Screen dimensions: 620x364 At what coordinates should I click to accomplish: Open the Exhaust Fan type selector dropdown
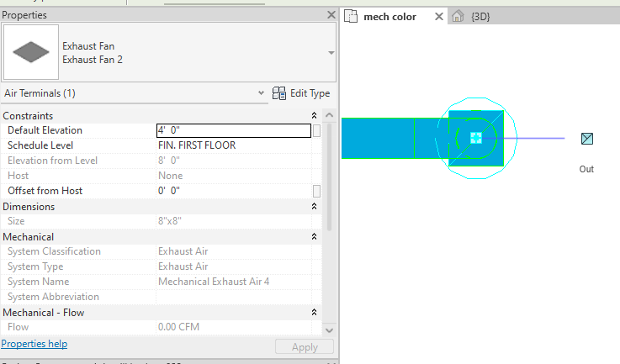[x=331, y=53]
